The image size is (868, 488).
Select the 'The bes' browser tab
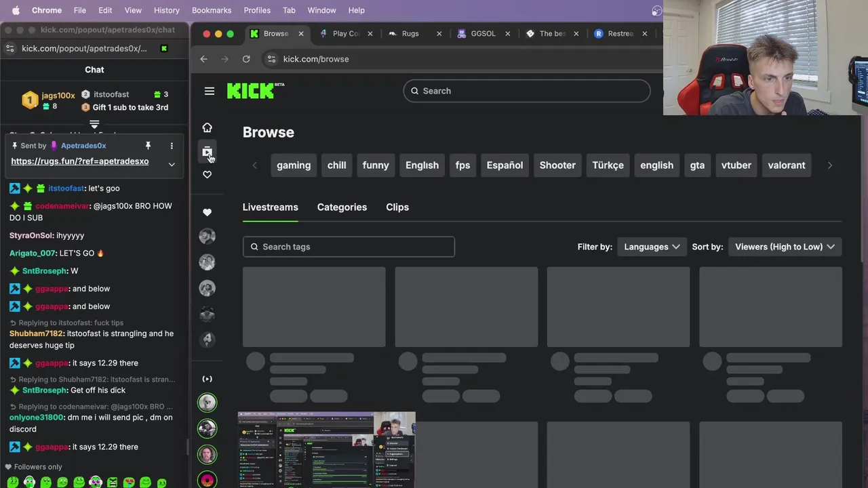click(551, 33)
